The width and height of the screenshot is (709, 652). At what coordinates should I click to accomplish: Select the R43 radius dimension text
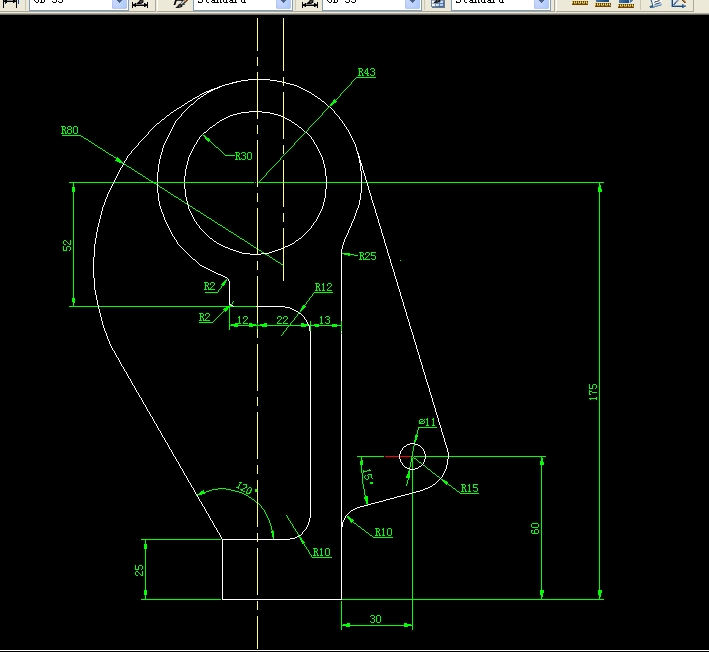point(366,72)
